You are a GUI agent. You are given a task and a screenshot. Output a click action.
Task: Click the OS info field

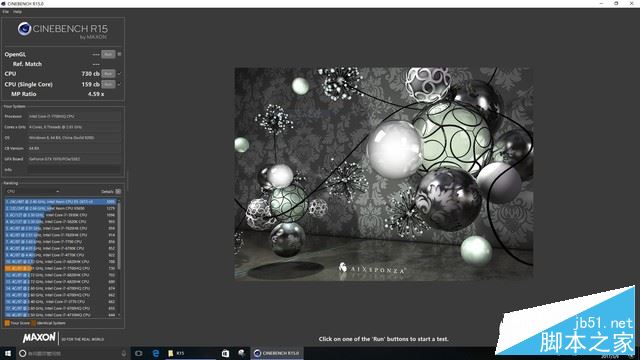tap(74, 138)
